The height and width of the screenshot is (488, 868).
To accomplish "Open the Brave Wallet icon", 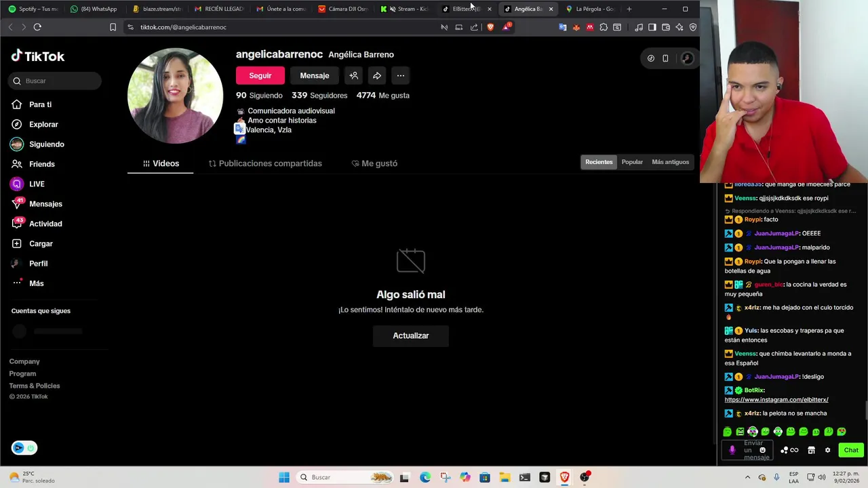I will 666,27.
